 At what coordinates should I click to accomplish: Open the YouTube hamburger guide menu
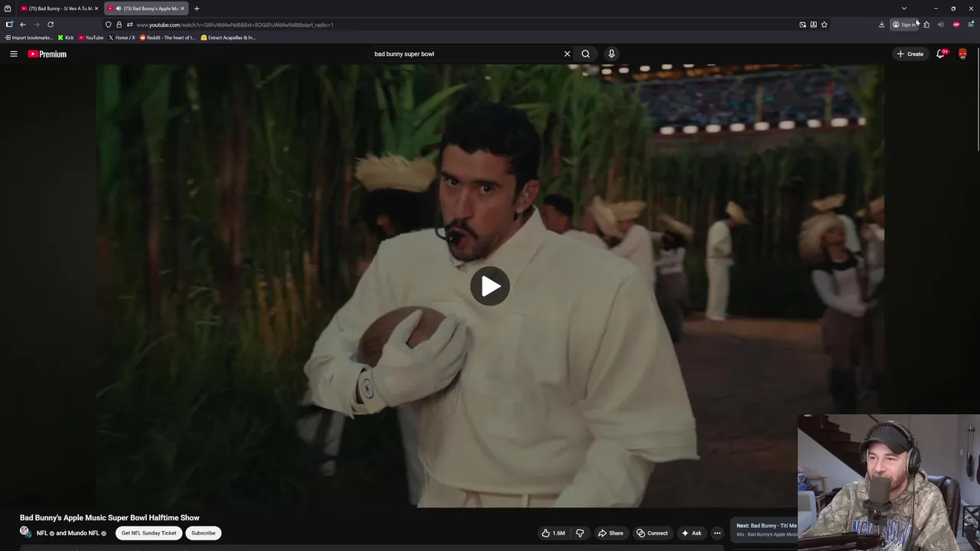tap(13, 54)
